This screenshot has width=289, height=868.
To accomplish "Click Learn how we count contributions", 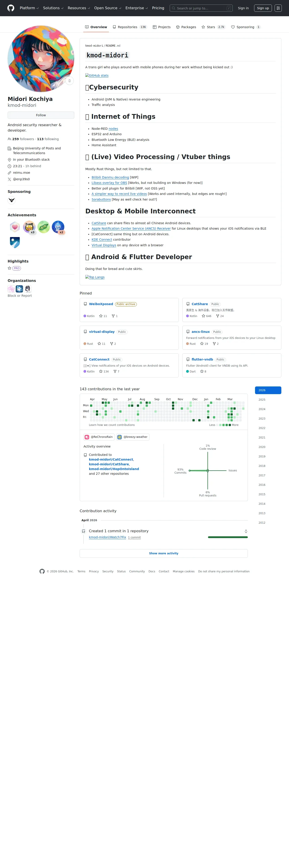I will 112,425.
